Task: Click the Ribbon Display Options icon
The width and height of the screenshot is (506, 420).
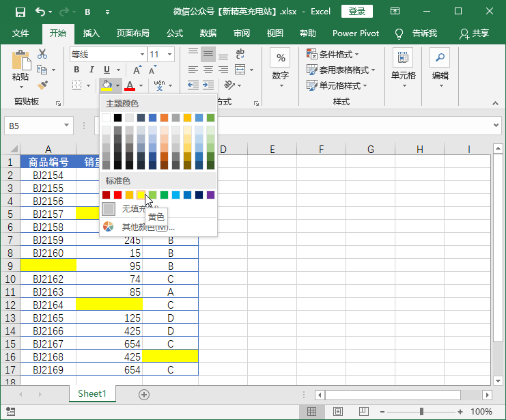Action: (395, 12)
